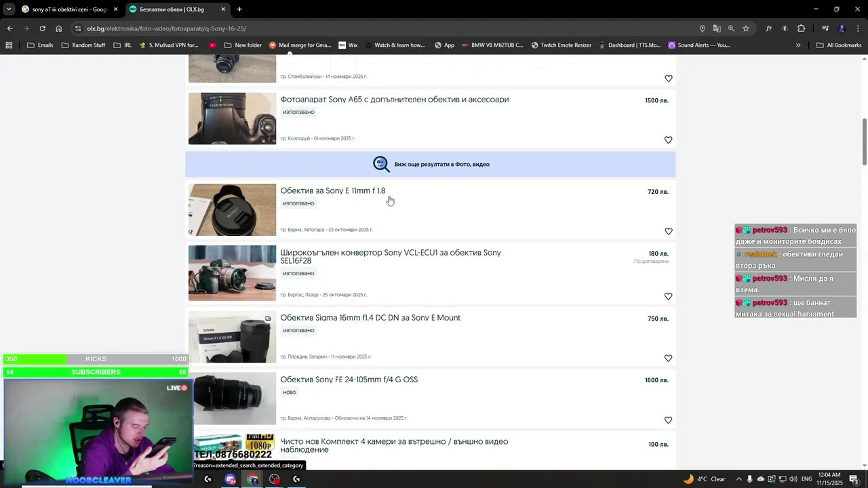Open the Wix bookmark
868x488 pixels.
click(x=348, y=45)
